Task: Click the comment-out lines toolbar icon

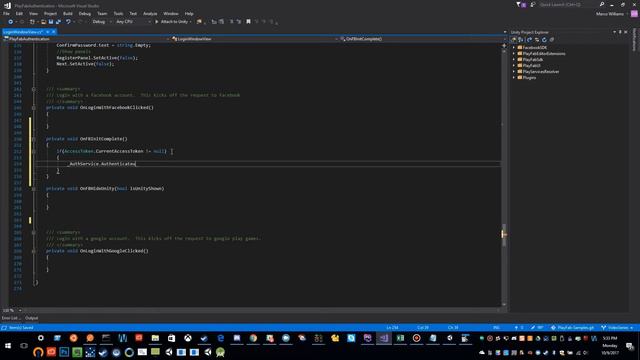Action: [231, 22]
